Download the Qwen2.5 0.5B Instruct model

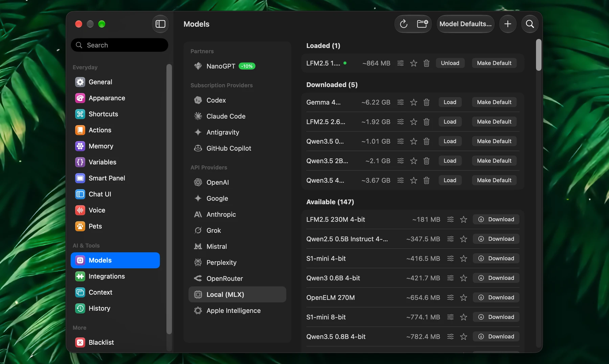[496, 239]
